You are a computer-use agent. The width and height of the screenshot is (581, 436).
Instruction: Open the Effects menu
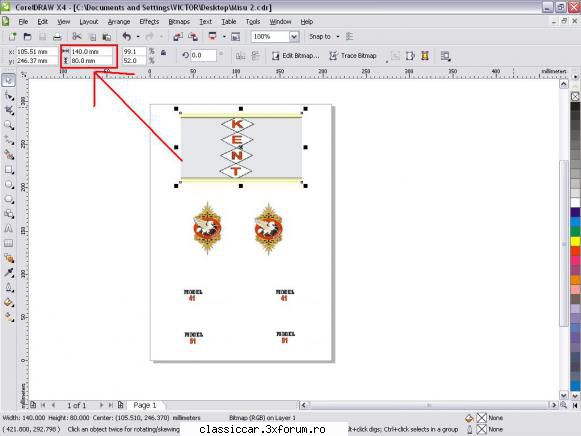(x=149, y=22)
